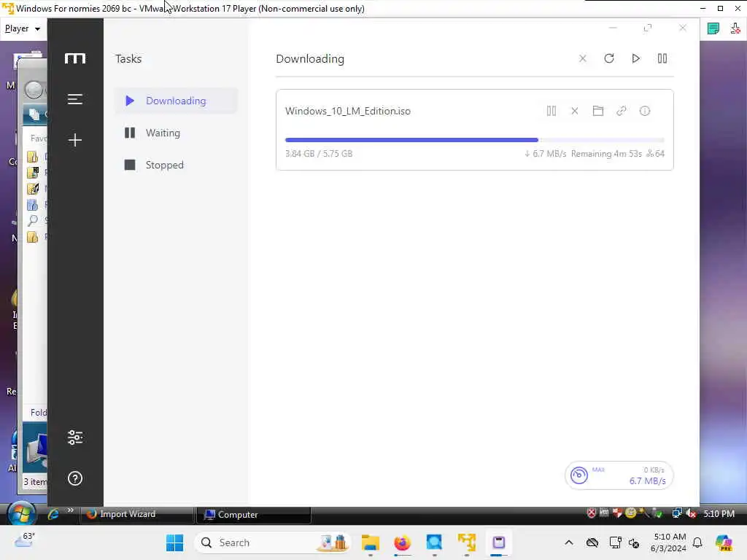This screenshot has height=560, width=747.
Task: Pause the Windows_10_LM_Edition.iso download
Action: [551, 111]
